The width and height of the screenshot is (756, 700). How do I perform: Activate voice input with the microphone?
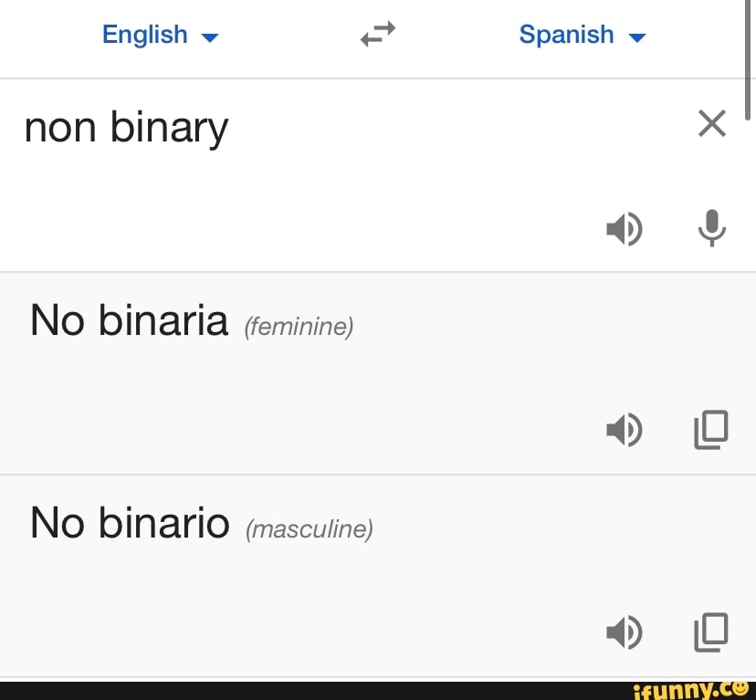pyautogui.click(x=711, y=229)
